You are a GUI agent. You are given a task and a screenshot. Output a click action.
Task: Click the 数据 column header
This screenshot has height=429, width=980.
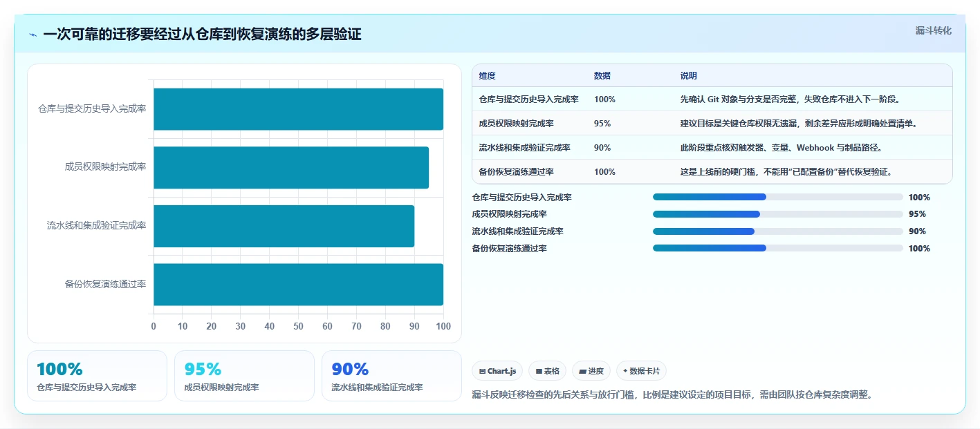(x=602, y=76)
